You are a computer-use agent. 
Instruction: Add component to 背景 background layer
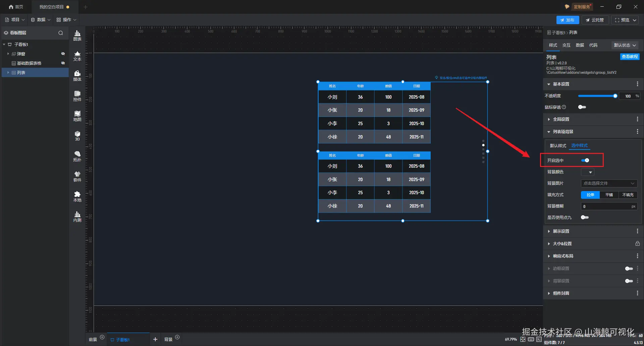point(177,337)
